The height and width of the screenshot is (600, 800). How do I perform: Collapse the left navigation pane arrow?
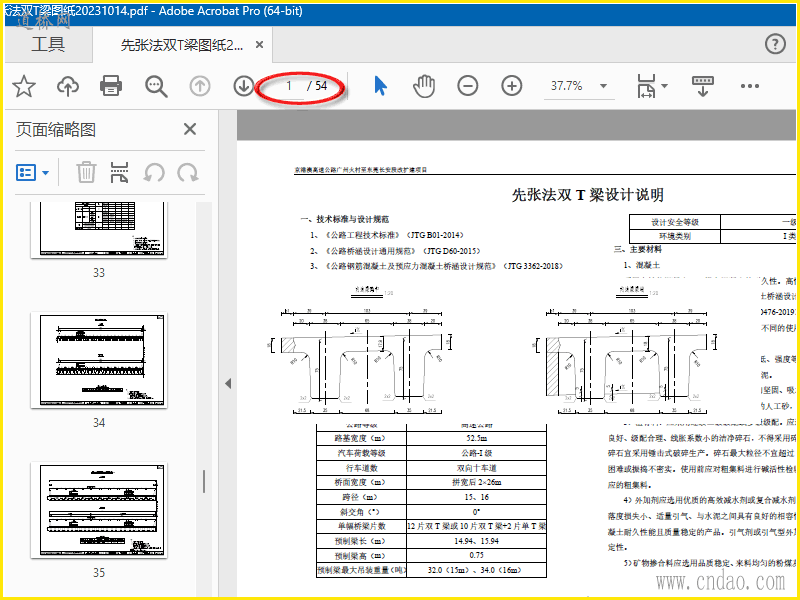pos(228,383)
